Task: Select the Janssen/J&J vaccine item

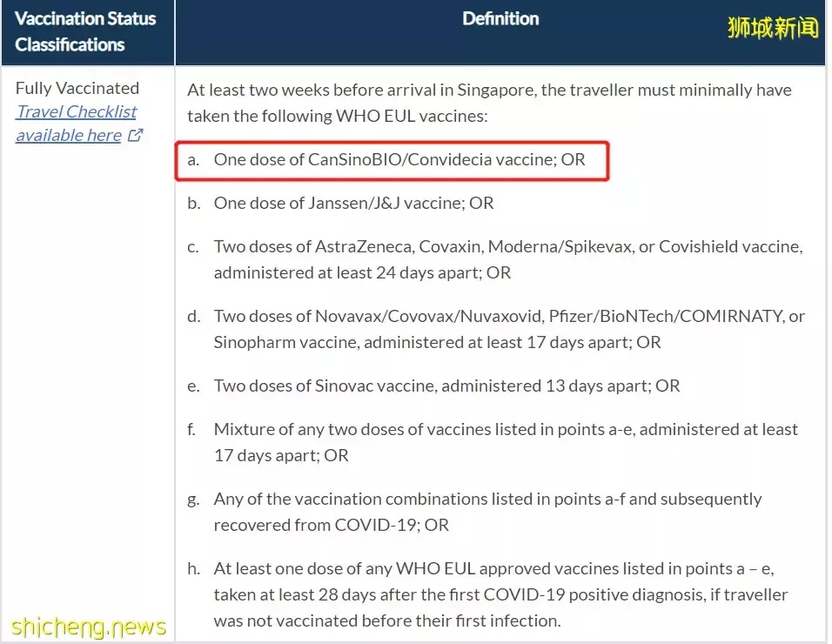Action: (x=353, y=203)
